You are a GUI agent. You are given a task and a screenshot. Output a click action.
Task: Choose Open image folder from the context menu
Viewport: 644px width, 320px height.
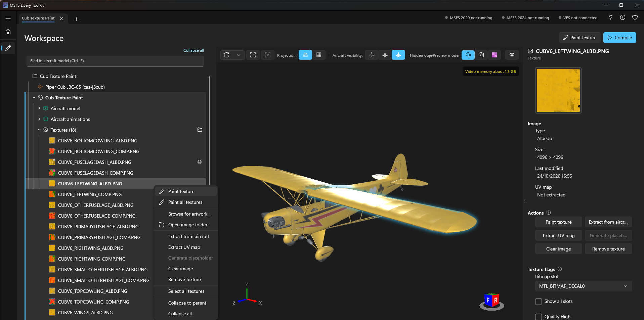coord(186,225)
